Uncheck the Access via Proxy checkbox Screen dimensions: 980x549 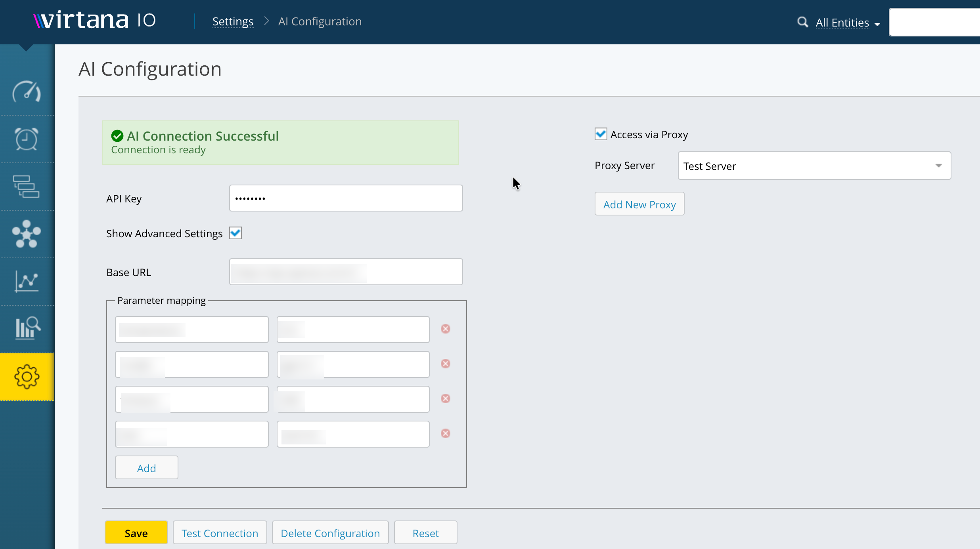[x=601, y=134]
